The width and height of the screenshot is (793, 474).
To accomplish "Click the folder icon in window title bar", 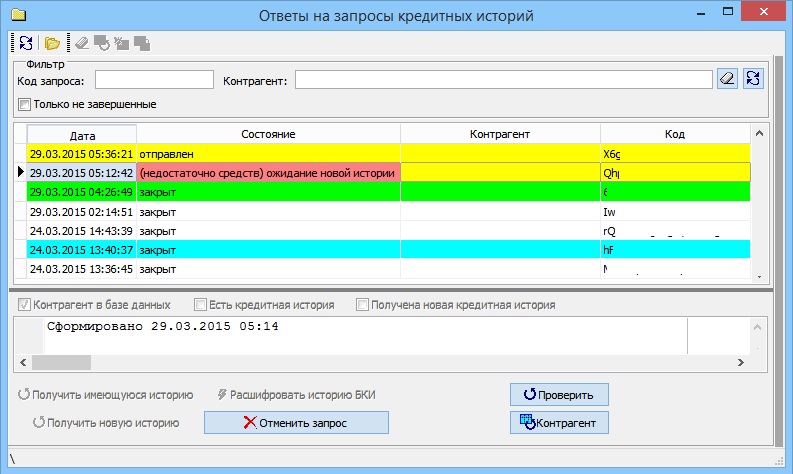I will [x=19, y=15].
